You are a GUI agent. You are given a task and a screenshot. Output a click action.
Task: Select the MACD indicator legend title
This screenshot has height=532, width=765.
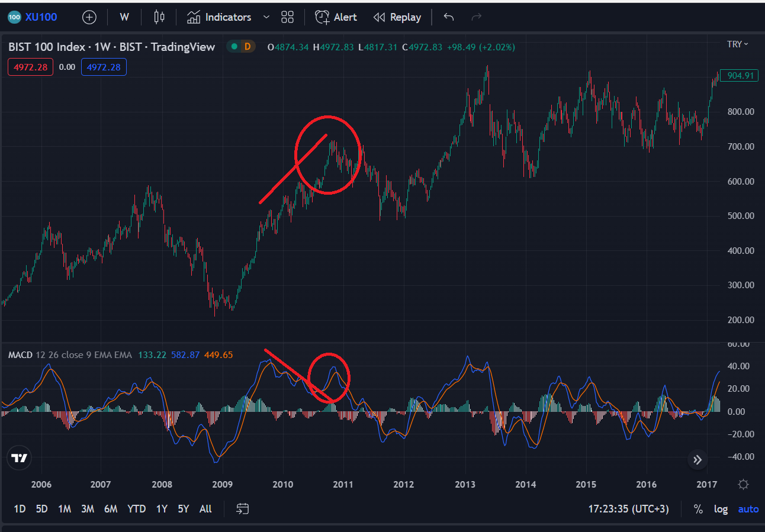coord(20,355)
